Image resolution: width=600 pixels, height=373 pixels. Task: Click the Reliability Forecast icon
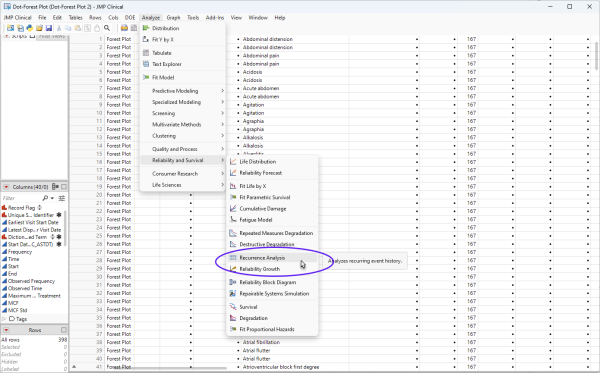pos(233,173)
